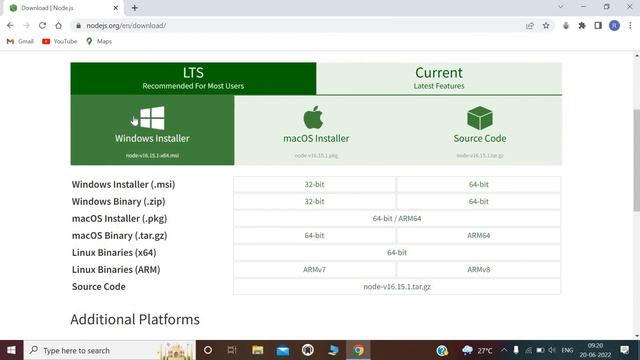Screen dimensions: 640x360
Task: Open the Maps bookmark
Action: pos(99,41)
